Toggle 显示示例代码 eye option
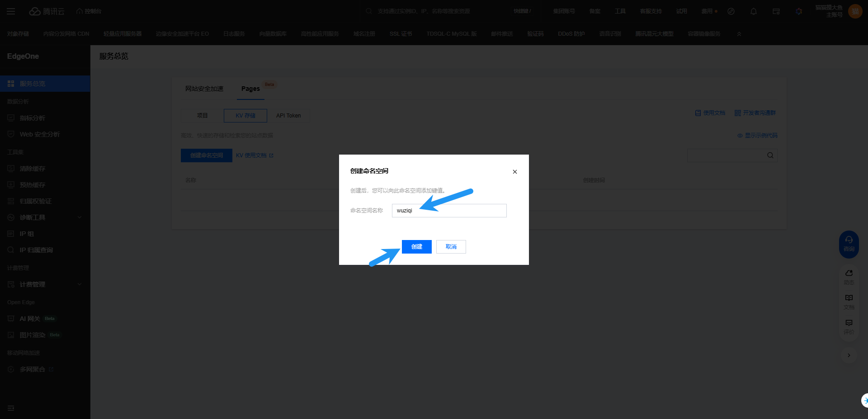 [x=757, y=136]
